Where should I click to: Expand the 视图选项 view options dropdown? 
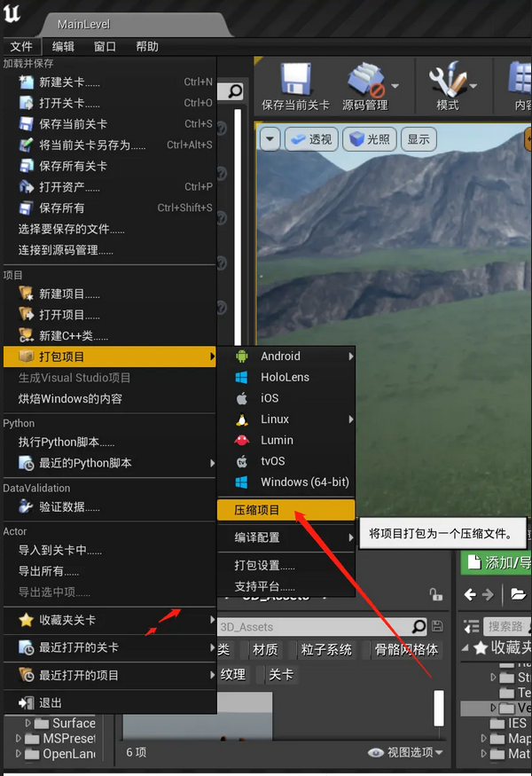[x=408, y=752]
